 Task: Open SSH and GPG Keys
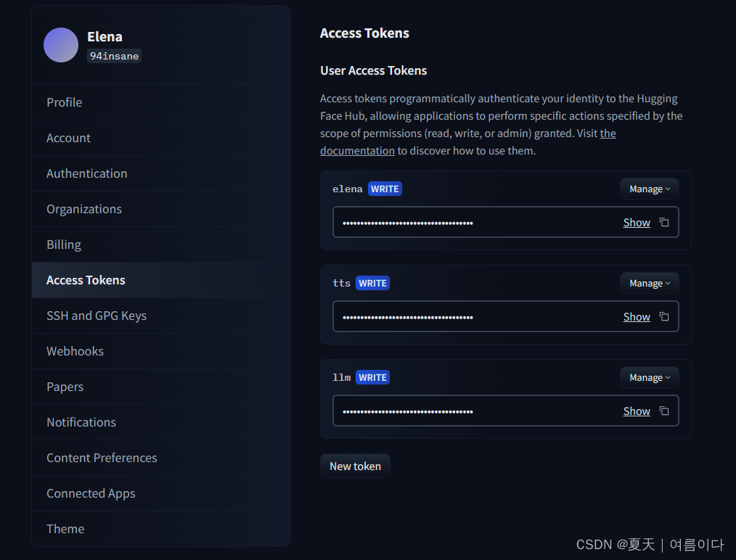161,316
